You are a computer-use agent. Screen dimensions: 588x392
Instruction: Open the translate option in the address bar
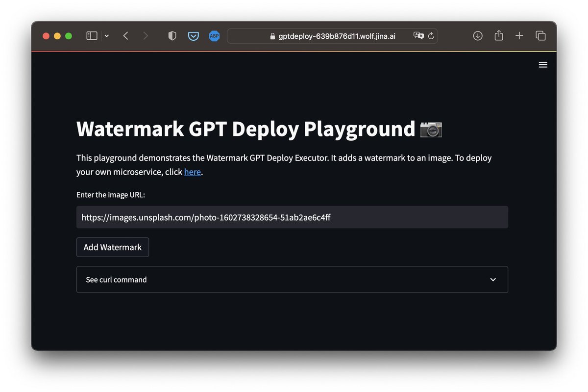[418, 35]
